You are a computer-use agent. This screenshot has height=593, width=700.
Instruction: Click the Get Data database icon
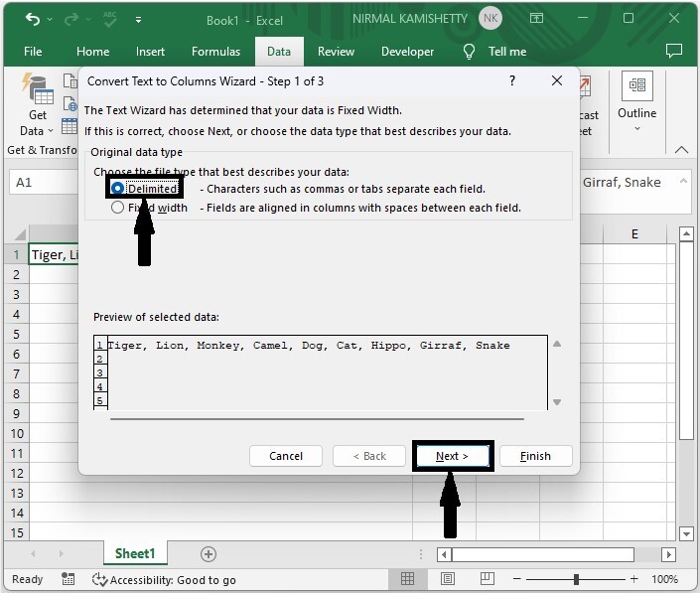38,88
